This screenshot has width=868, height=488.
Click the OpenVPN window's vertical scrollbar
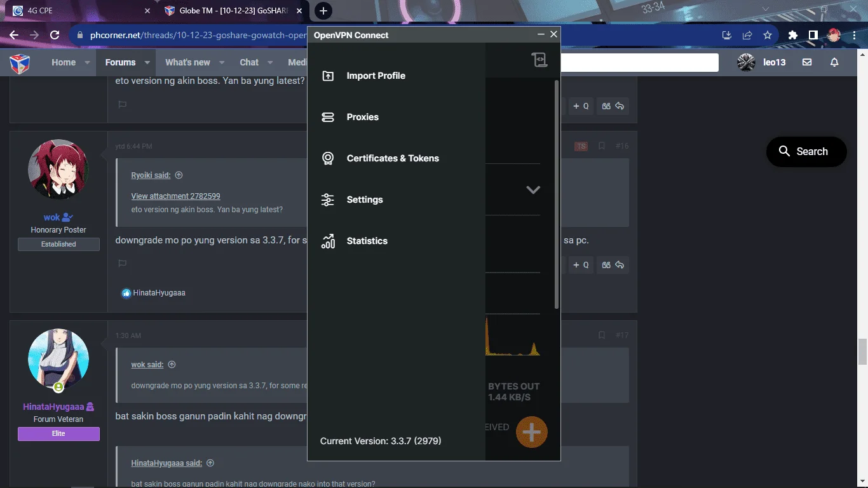(x=557, y=194)
